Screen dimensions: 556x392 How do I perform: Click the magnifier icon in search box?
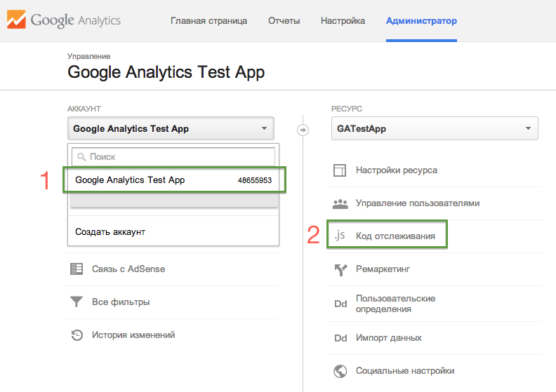81,157
